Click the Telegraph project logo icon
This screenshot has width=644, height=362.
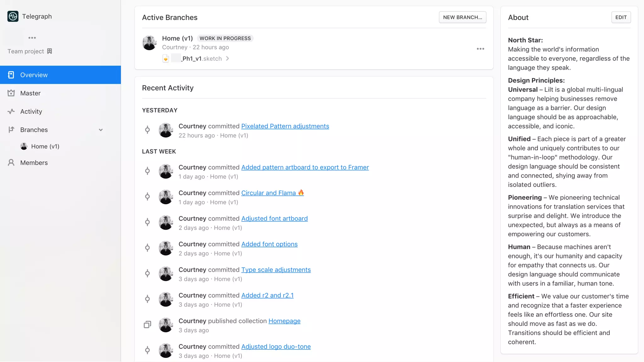tap(13, 16)
